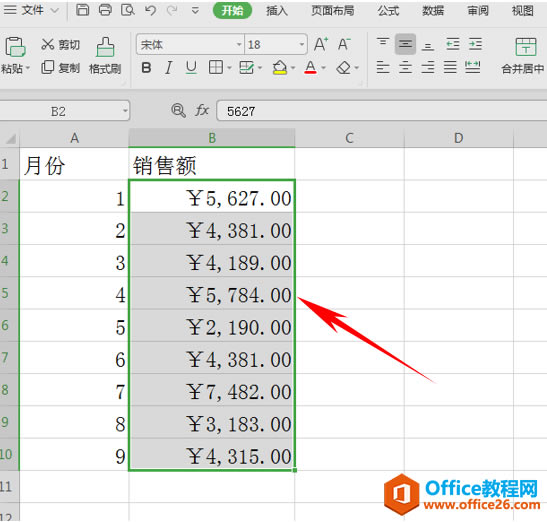Open the 宋体 font name dropdown

(239, 44)
